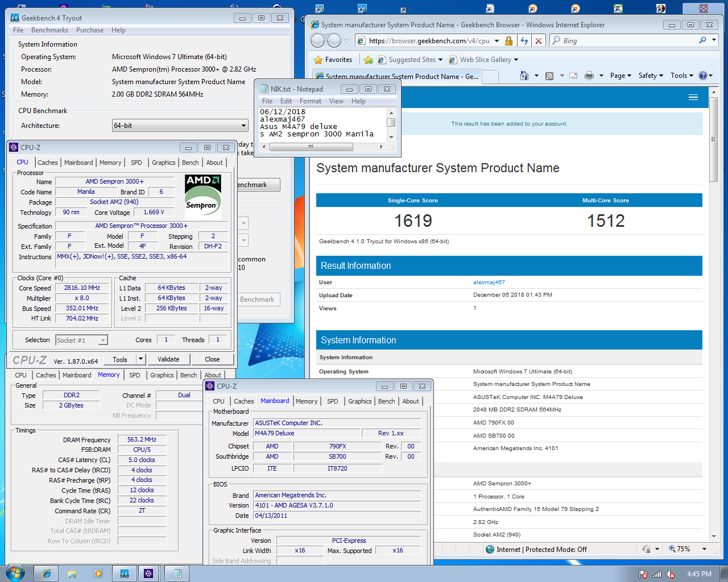Open alexmaj467 user link
Screen dimensions: 728x582
click(489, 282)
